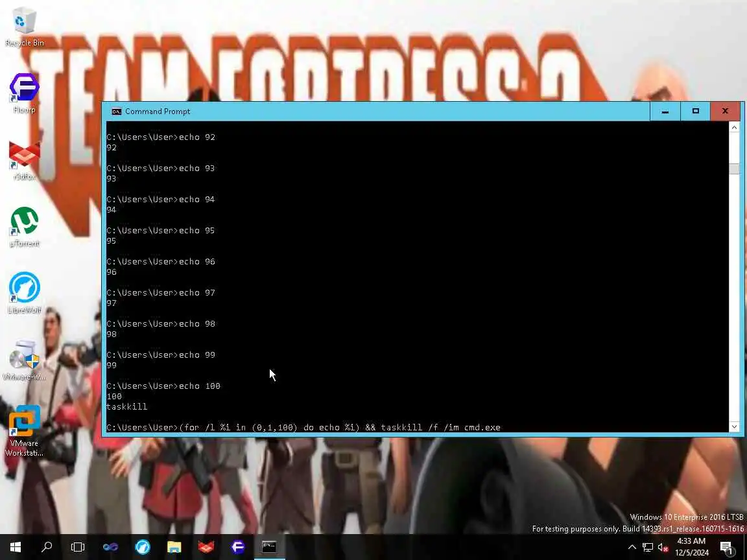The width and height of the screenshot is (747, 560).
Task: Launch the VMware Workstation desktop shortcut
Action: tap(24, 431)
